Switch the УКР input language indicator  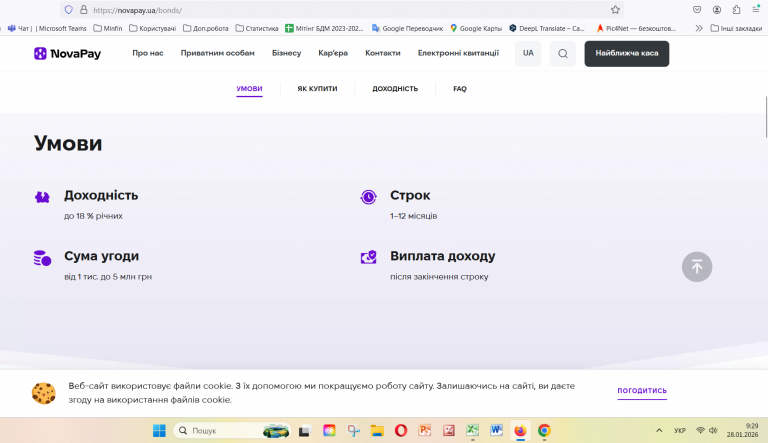coord(679,431)
